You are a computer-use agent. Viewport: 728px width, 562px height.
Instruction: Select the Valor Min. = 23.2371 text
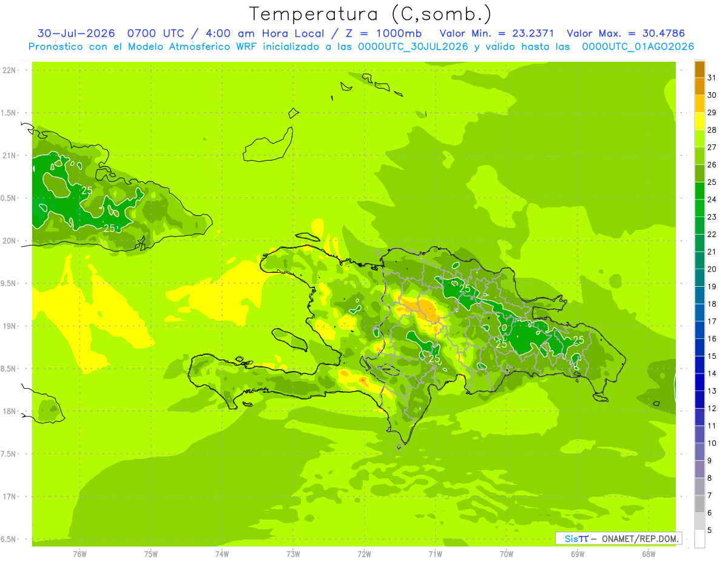coord(496,33)
